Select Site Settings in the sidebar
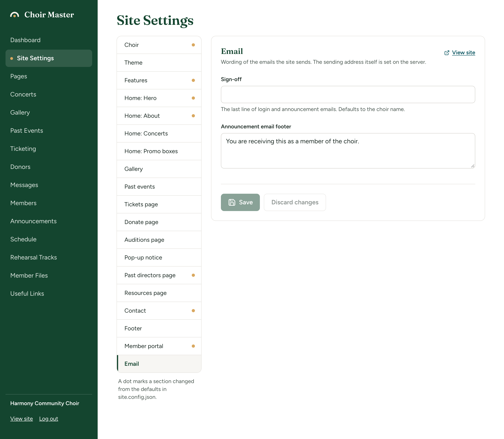The image size is (504, 439). click(x=49, y=58)
